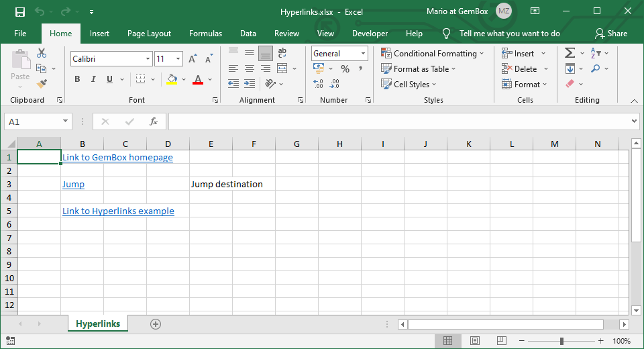Click the Cut scissors icon
Viewport: 644px width, 349px height.
[x=42, y=53]
